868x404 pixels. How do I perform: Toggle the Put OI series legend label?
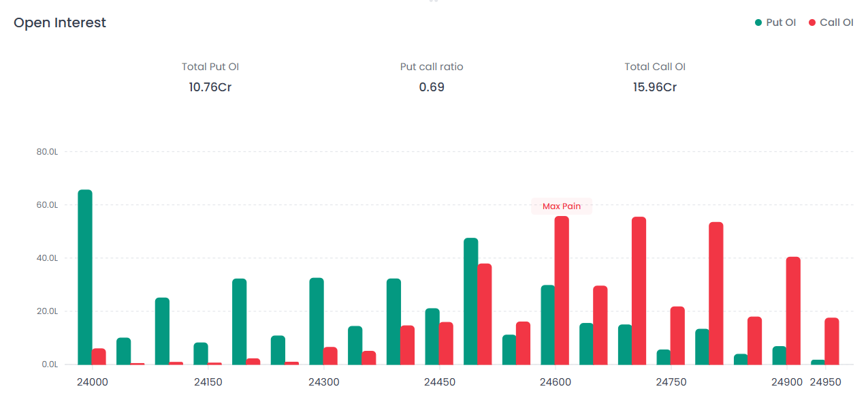[781, 22]
